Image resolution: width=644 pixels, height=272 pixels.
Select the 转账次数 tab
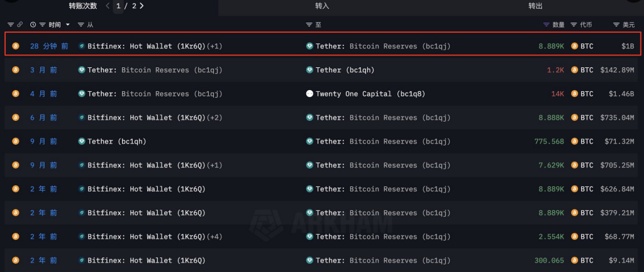83,6
